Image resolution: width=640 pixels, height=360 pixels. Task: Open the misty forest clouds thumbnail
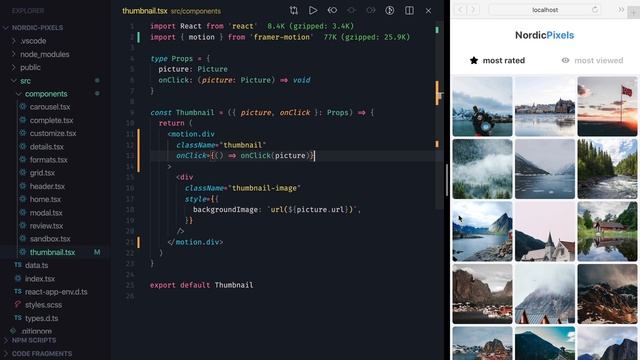click(482, 169)
